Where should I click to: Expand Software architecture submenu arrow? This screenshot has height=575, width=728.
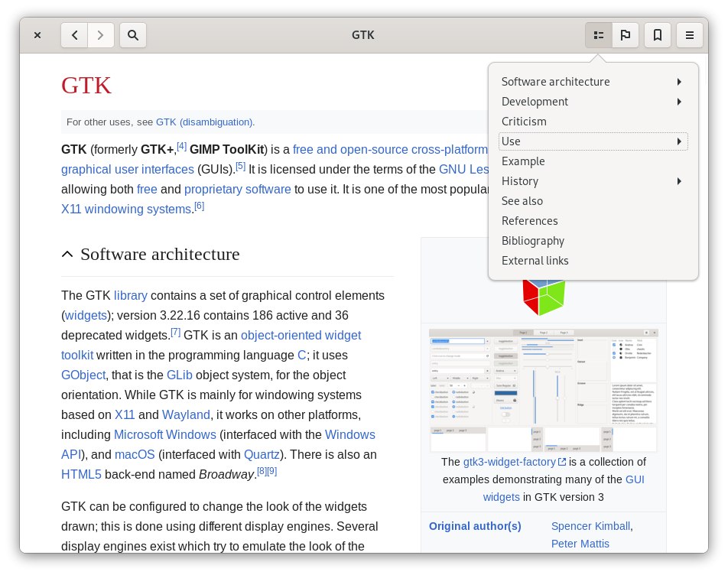click(x=679, y=82)
